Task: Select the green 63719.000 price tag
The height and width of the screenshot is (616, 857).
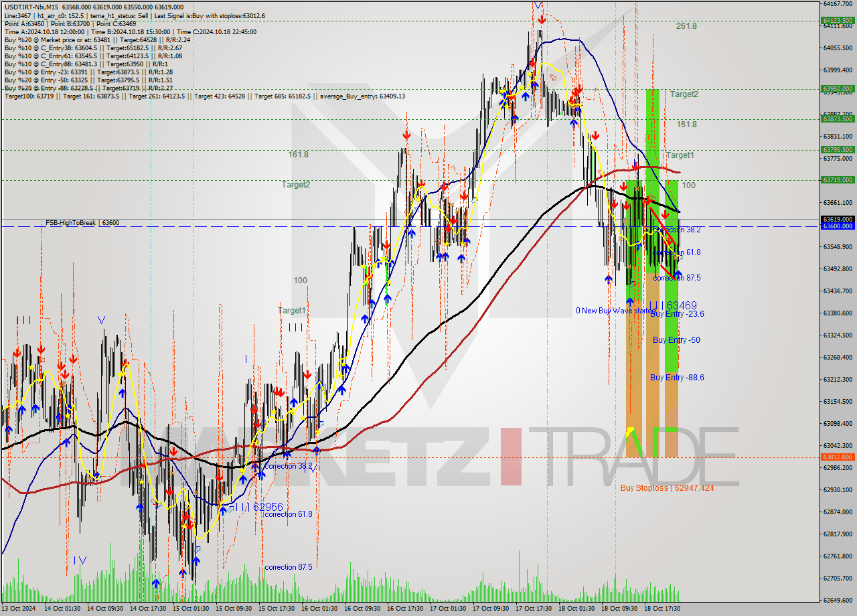Action: [x=837, y=179]
